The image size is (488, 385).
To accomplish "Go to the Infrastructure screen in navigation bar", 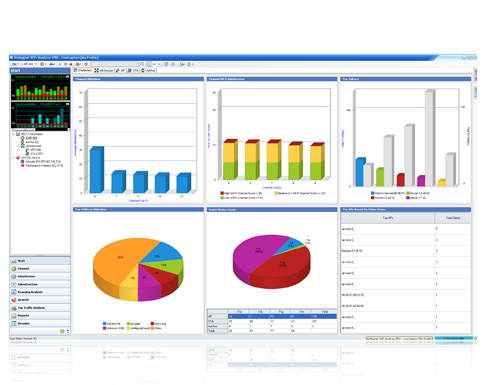I will tap(40, 284).
